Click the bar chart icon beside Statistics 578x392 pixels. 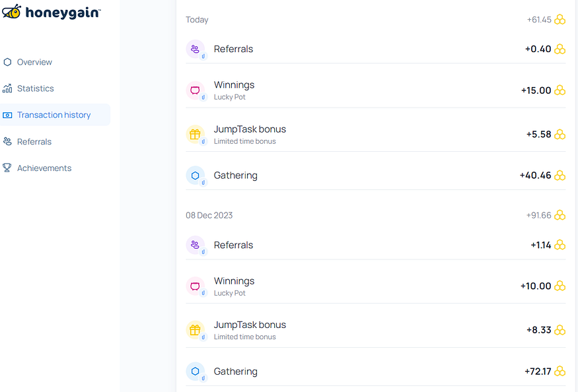(x=7, y=88)
